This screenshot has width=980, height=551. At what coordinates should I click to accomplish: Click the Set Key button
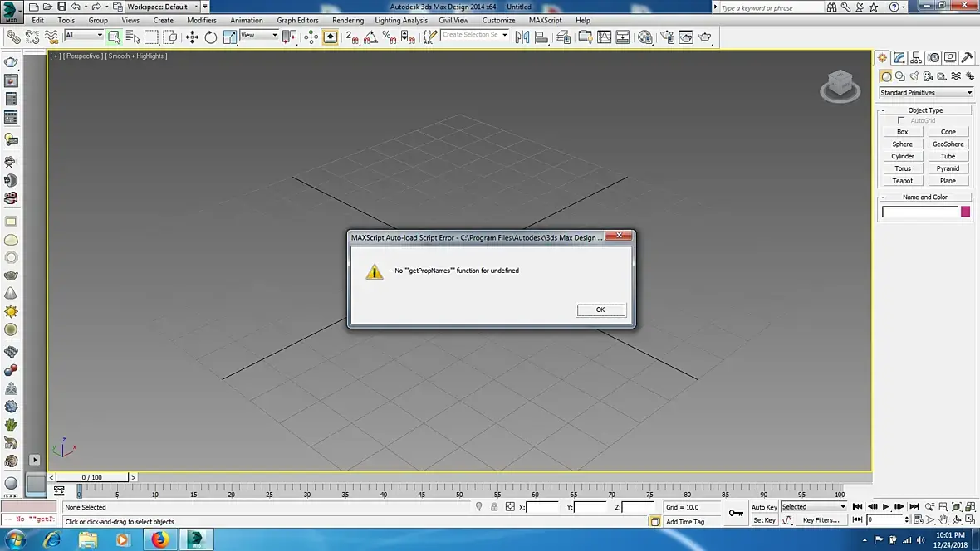[x=764, y=519]
